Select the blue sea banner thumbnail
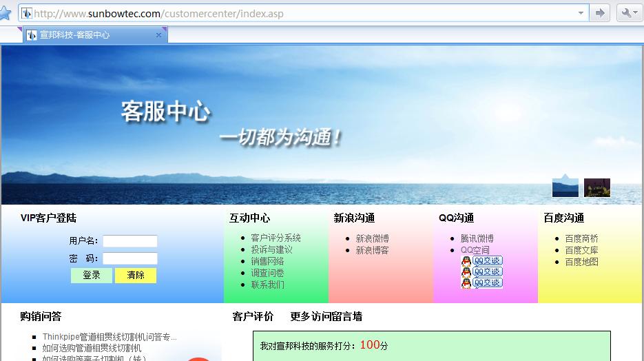This screenshot has width=644, height=361. (x=565, y=187)
